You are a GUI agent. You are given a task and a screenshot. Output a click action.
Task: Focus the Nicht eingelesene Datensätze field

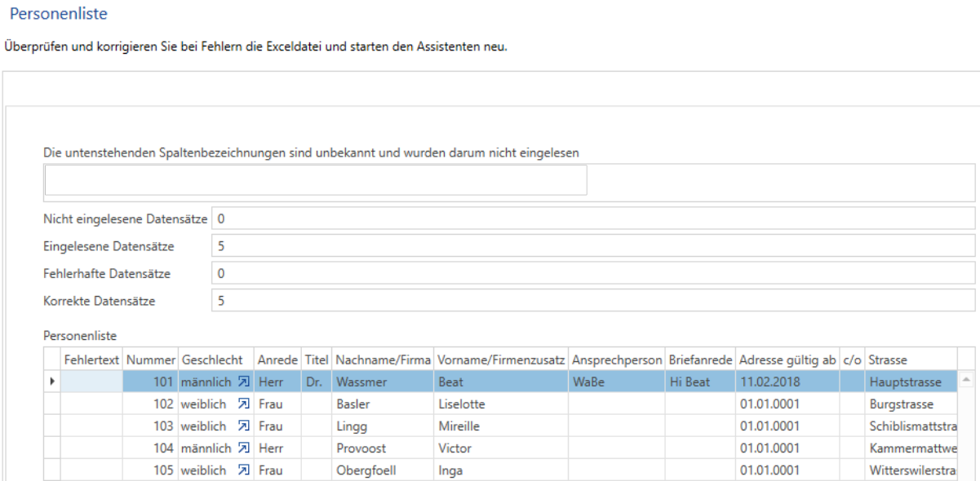point(593,219)
